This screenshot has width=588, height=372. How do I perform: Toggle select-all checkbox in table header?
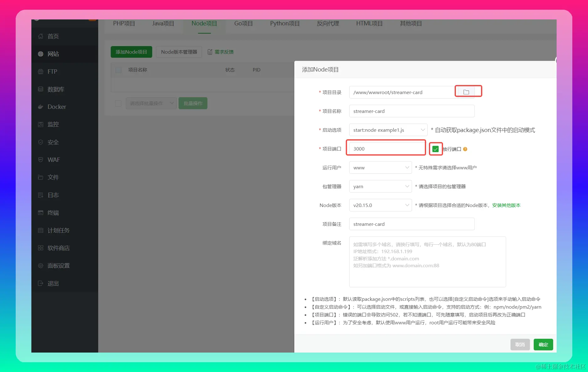point(118,70)
